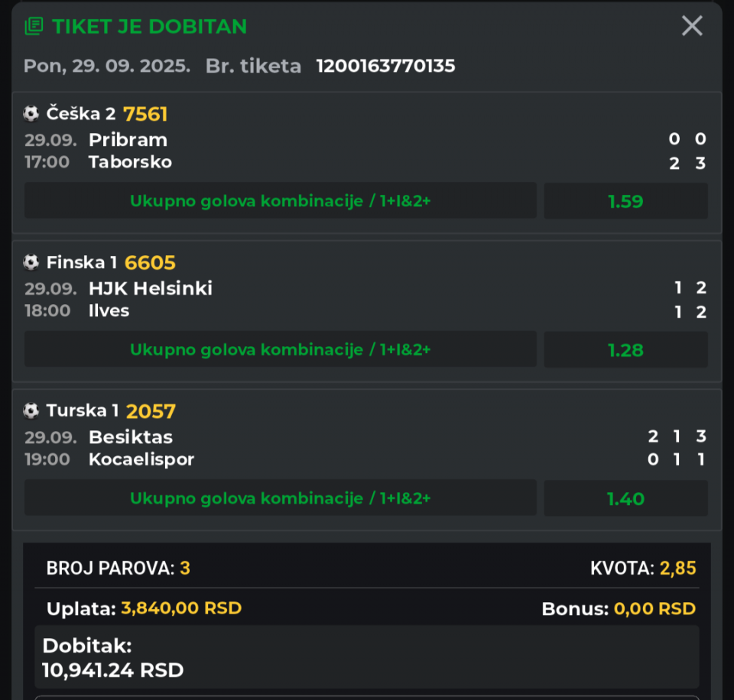734x700 pixels.
Task: Click the Pribram match bet type bar
Action: pyautogui.click(x=281, y=201)
